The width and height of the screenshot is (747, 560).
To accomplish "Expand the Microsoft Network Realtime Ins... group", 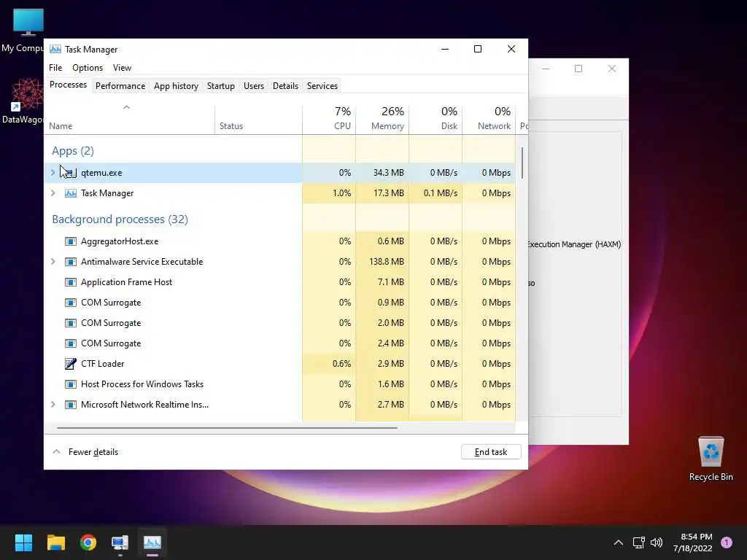I will point(53,404).
